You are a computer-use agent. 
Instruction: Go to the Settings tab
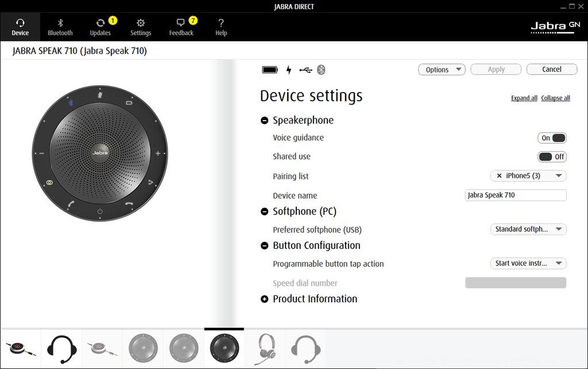point(141,27)
